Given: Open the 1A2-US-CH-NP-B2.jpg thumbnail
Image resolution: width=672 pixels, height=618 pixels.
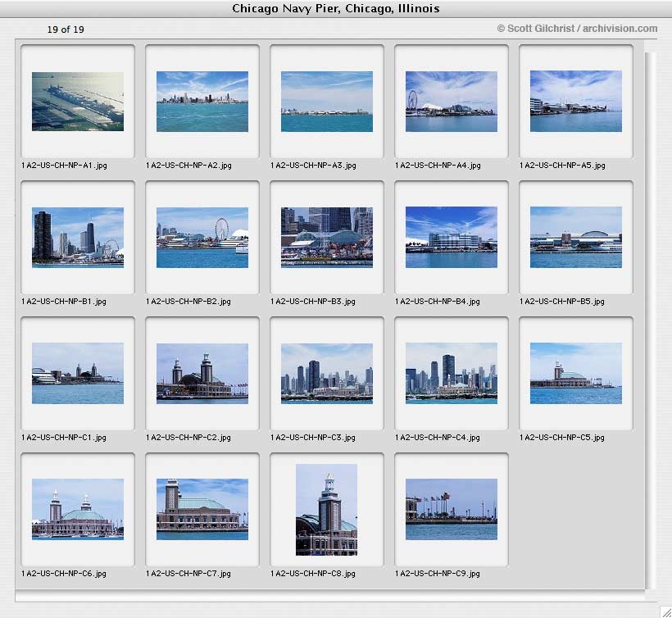Looking at the screenshot, I should (202, 238).
